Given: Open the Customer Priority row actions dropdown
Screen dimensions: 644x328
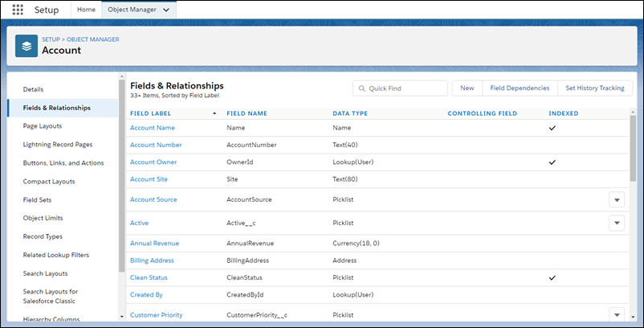Looking at the screenshot, I should coord(617,315).
